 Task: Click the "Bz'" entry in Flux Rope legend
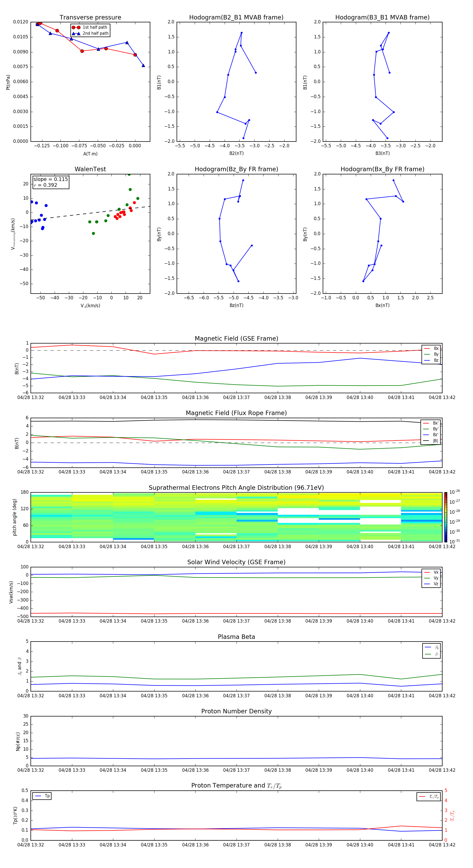point(431,435)
